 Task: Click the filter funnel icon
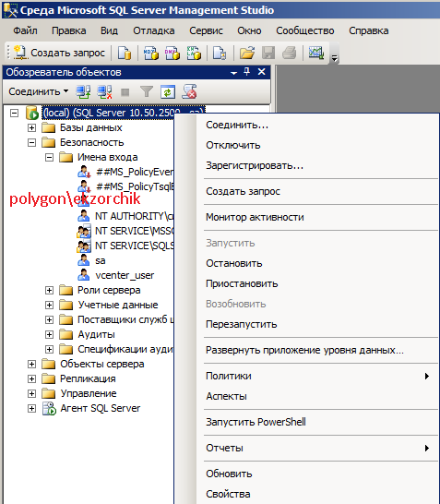[x=147, y=92]
